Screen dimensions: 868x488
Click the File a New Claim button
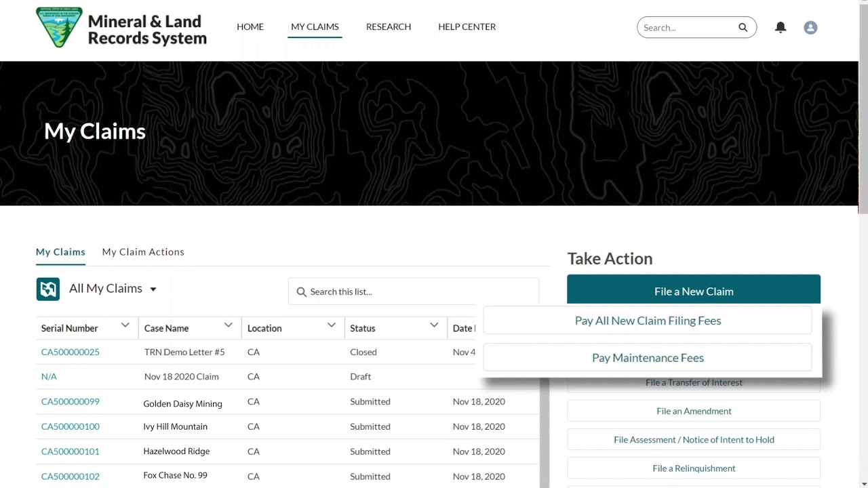click(694, 291)
